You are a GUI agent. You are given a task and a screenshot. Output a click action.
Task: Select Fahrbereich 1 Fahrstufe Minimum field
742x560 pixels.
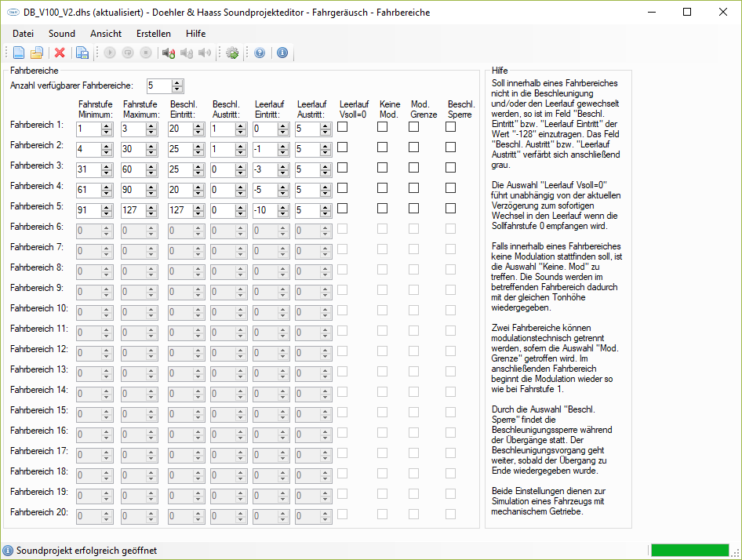[x=89, y=129]
